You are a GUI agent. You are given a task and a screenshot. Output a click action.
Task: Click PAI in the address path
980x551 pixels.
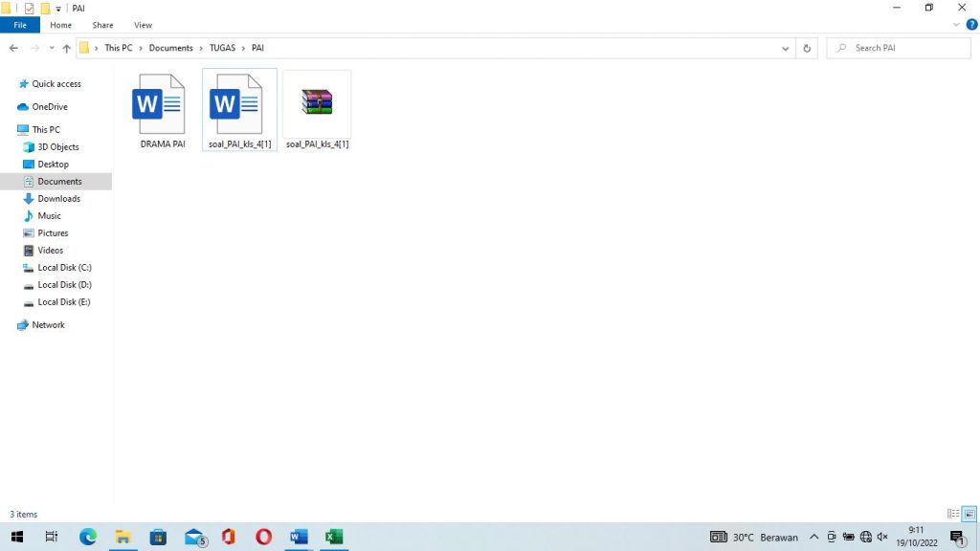tap(257, 48)
